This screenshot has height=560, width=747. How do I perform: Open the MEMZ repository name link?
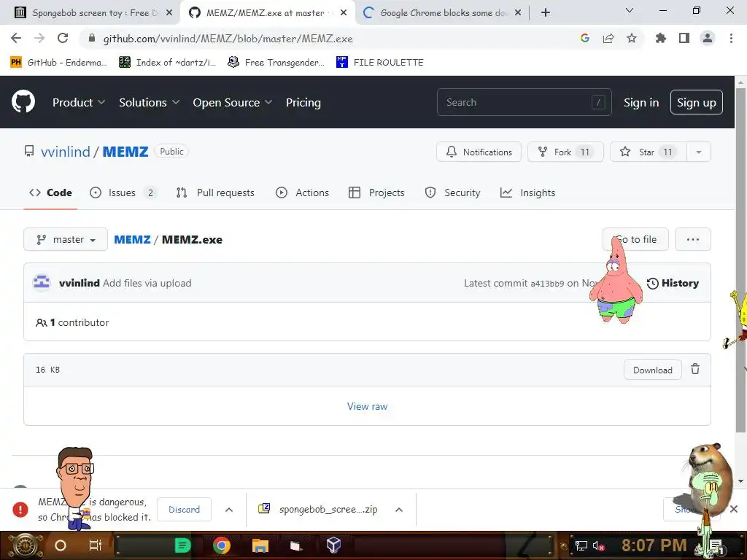pos(125,152)
